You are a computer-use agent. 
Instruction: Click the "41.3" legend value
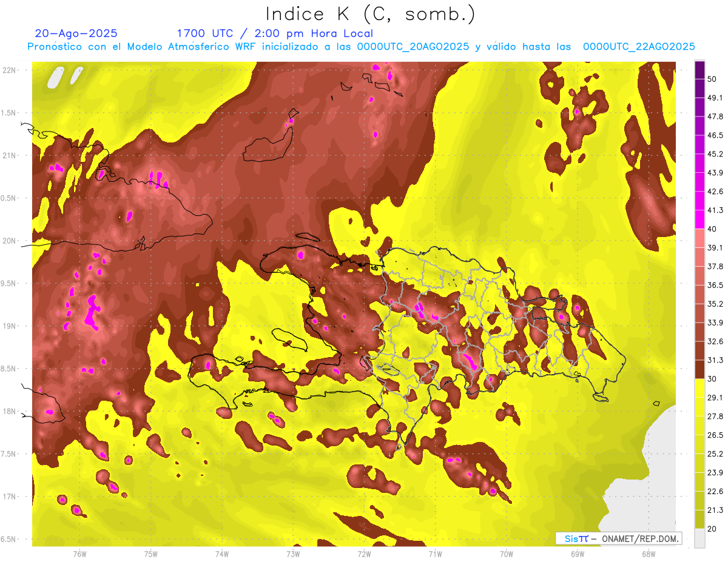(715, 210)
